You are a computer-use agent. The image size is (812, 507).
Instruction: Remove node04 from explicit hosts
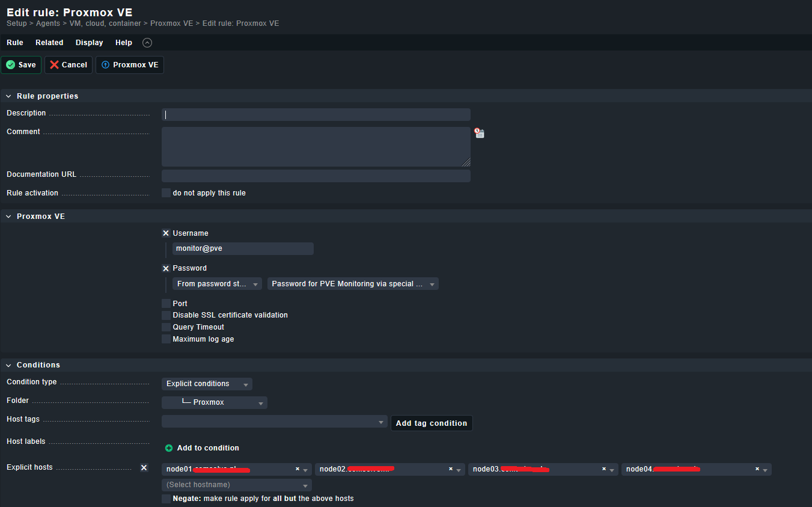(x=757, y=469)
